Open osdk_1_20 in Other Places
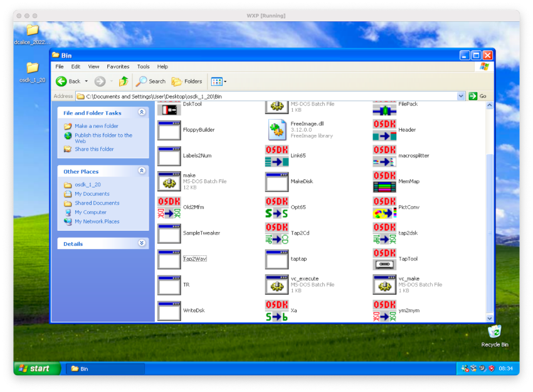This screenshot has width=533, height=392. [88, 184]
